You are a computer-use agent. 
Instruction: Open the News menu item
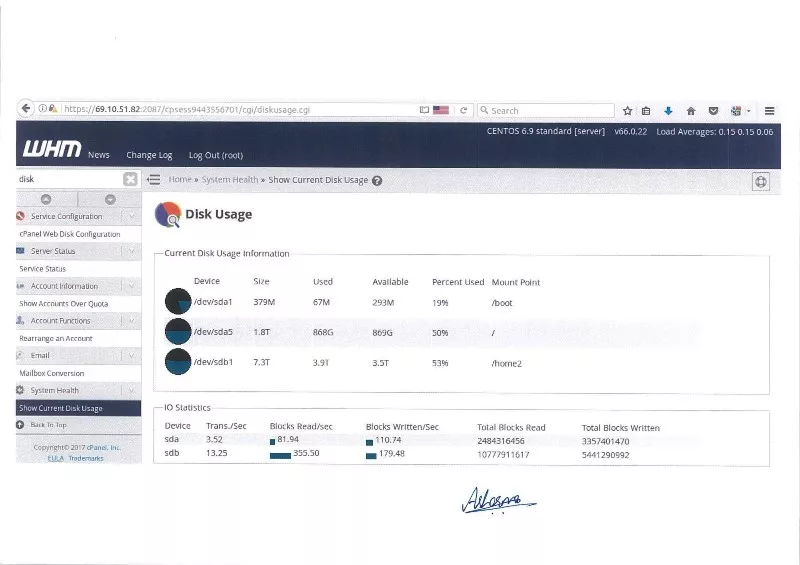coord(98,155)
